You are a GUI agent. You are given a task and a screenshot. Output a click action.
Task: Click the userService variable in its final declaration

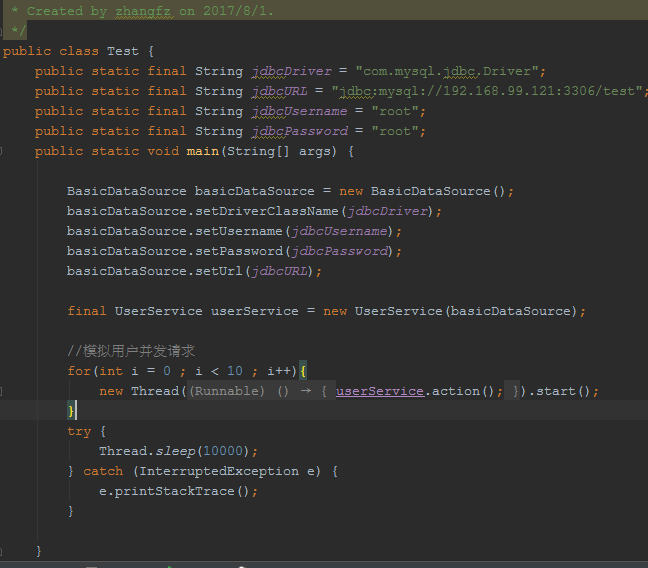pyautogui.click(x=255, y=311)
